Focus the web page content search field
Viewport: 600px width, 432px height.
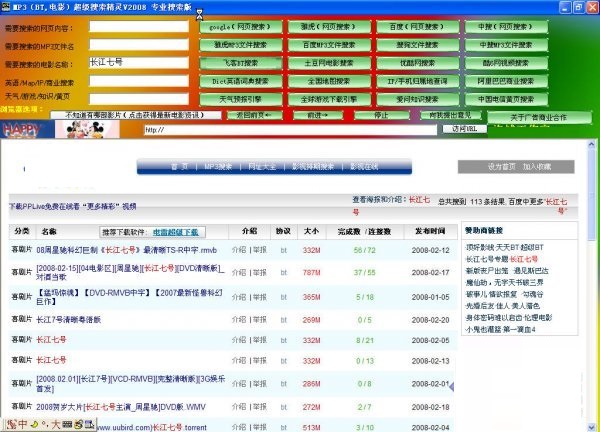139,26
